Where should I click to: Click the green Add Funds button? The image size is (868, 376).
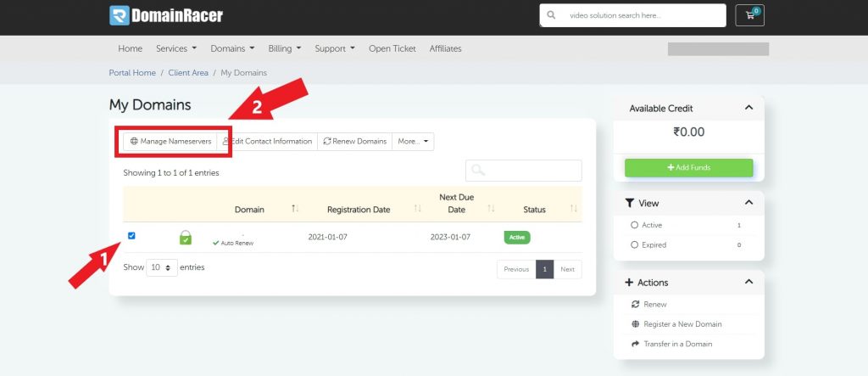688,167
